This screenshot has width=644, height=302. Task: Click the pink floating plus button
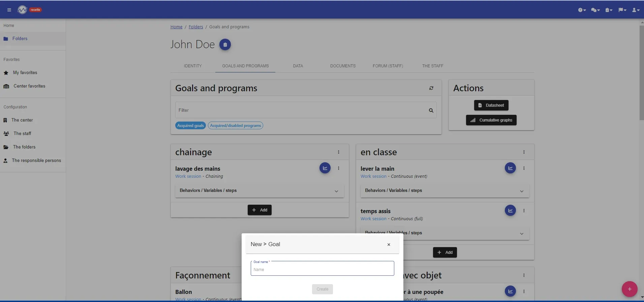tap(630, 289)
